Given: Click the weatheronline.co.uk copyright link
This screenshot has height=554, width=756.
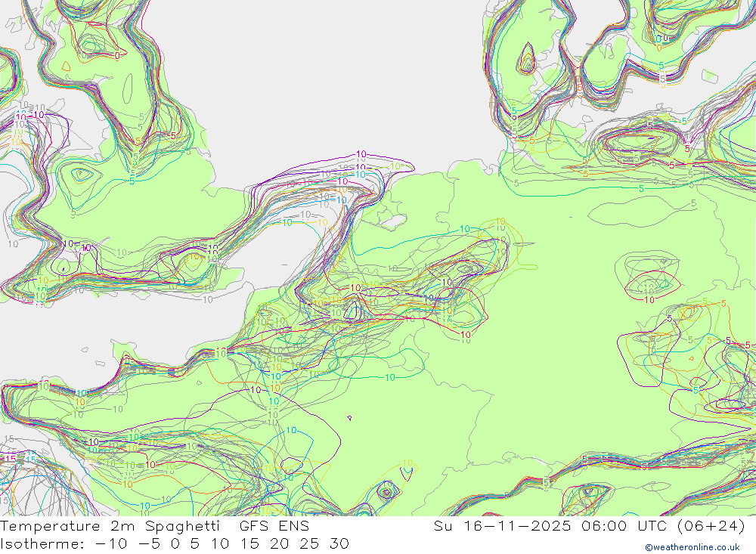Looking at the screenshot, I should pyautogui.click(x=692, y=547).
